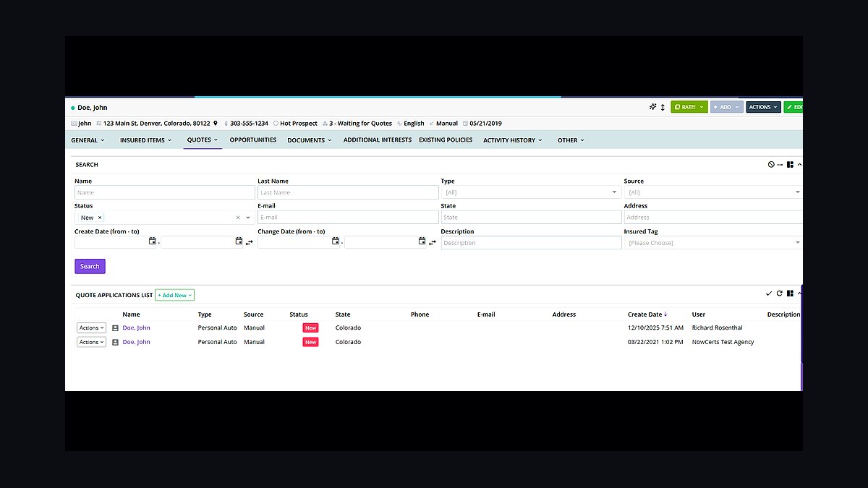Open the RATE! dropdown button
868x488 pixels.
click(x=689, y=107)
